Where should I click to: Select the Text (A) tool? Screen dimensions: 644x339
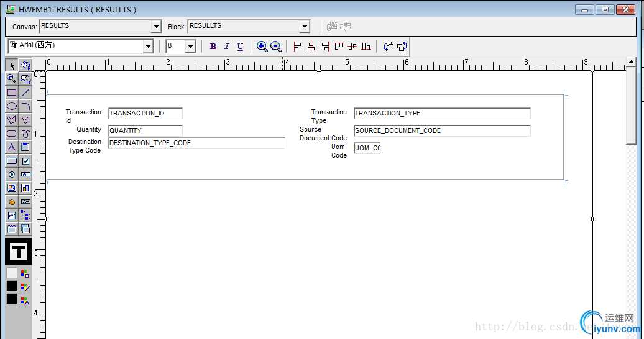pyautogui.click(x=11, y=147)
